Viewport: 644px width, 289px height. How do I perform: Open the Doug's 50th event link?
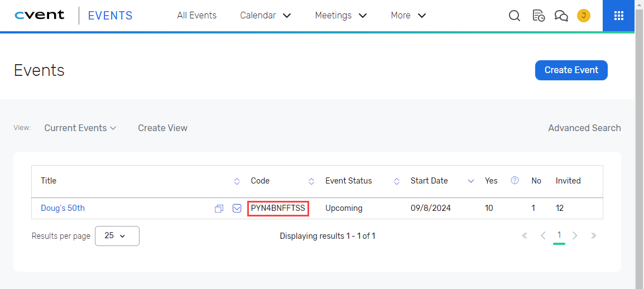[x=63, y=208]
